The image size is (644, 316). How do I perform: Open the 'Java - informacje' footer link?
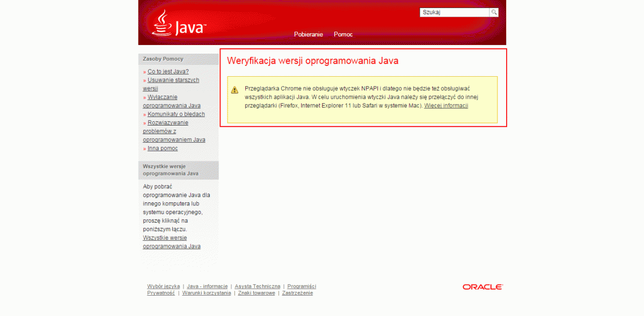pos(207,286)
